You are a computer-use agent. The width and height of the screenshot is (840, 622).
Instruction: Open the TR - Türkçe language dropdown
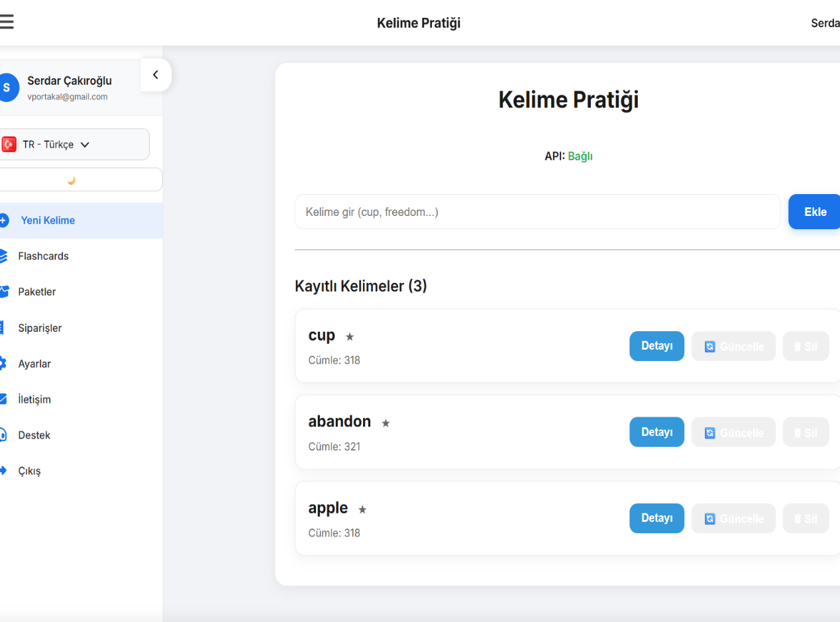tap(74, 144)
